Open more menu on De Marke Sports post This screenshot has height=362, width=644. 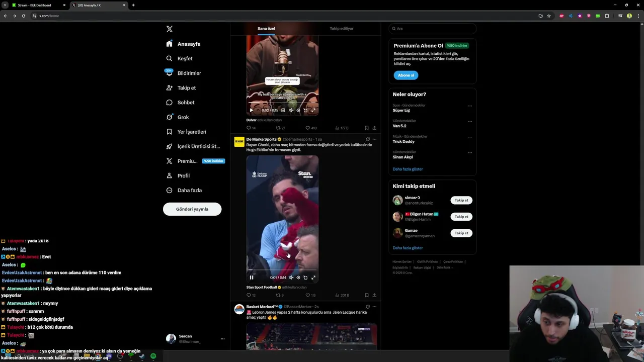pos(374,139)
